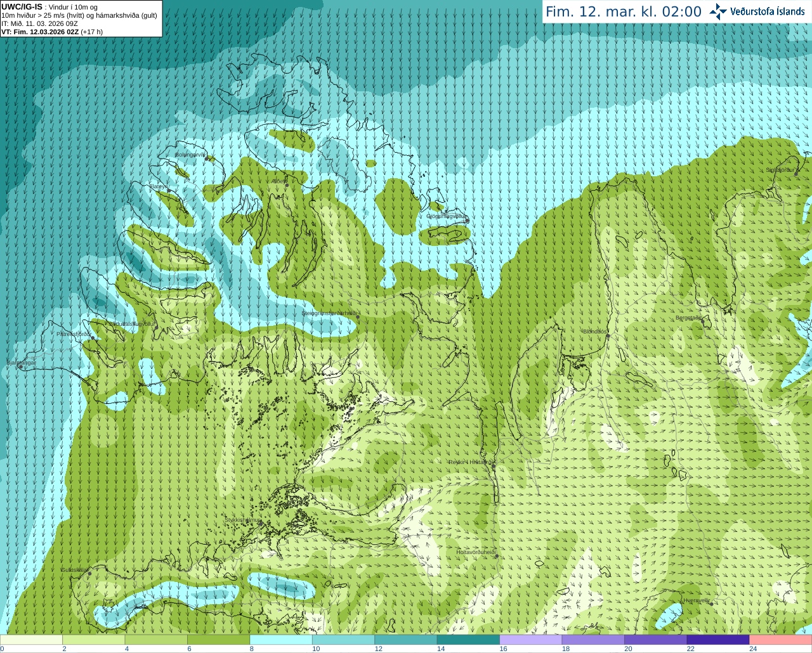Click the Hveravellir station label
This screenshot has height=653, width=812.
[x=697, y=600]
